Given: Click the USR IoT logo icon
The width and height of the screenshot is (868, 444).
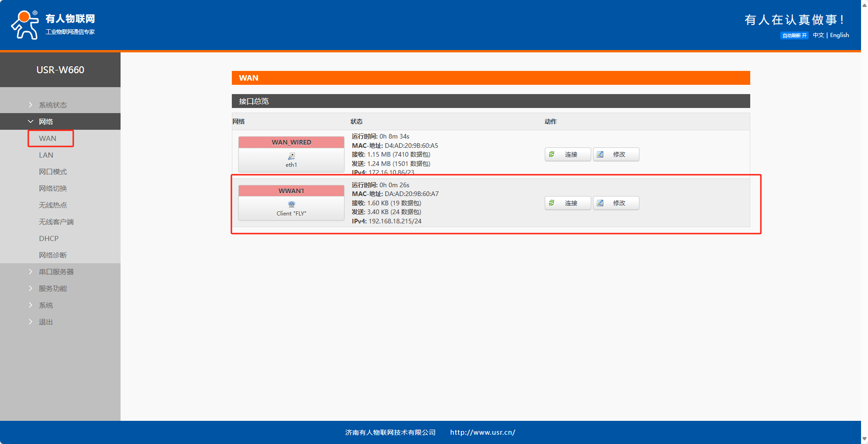Looking at the screenshot, I should (x=25, y=25).
